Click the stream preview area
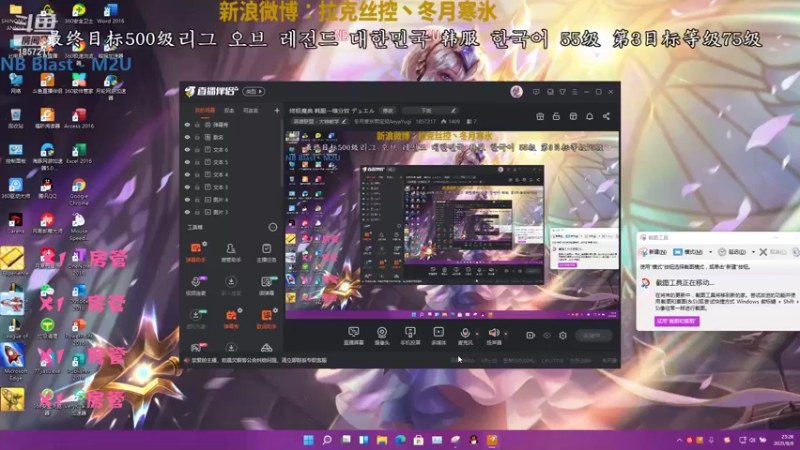Screen dimensions: 800x450 452,224
